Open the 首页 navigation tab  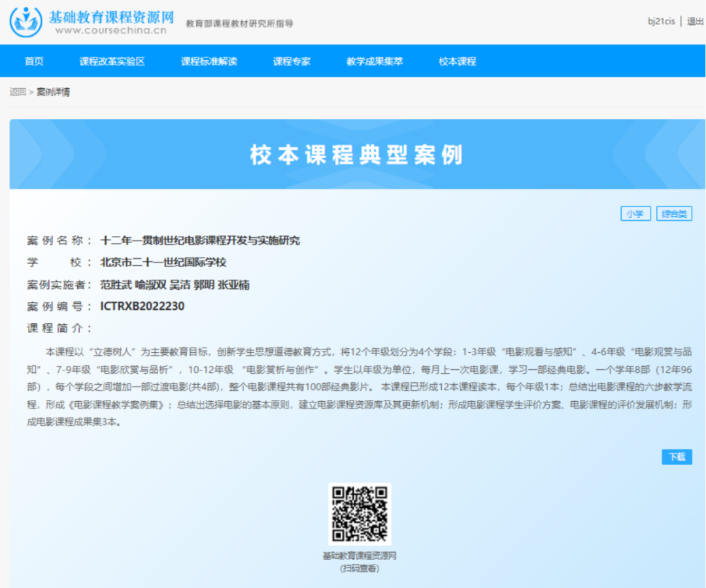34,61
